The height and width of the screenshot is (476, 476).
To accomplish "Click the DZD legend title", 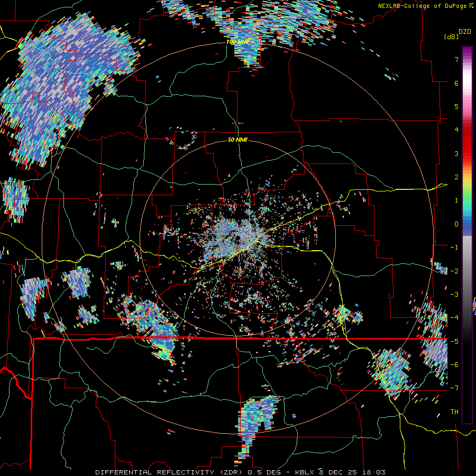I will pyautogui.click(x=465, y=32).
